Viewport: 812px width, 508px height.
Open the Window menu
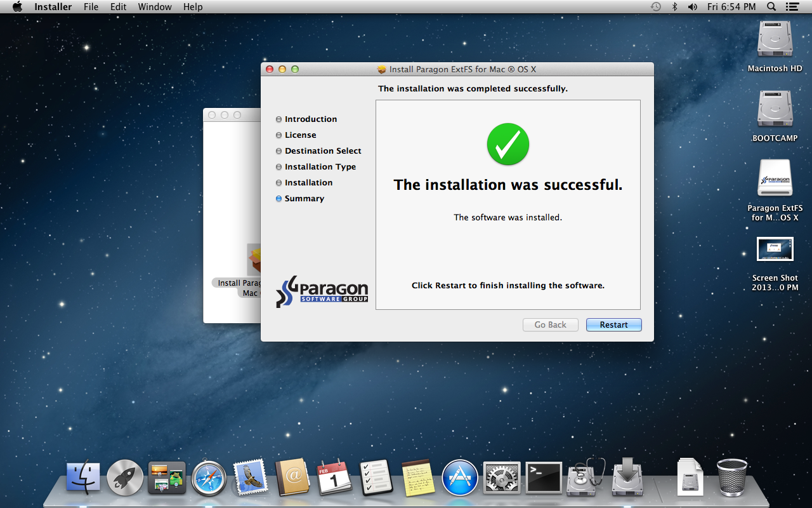pos(155,7)
